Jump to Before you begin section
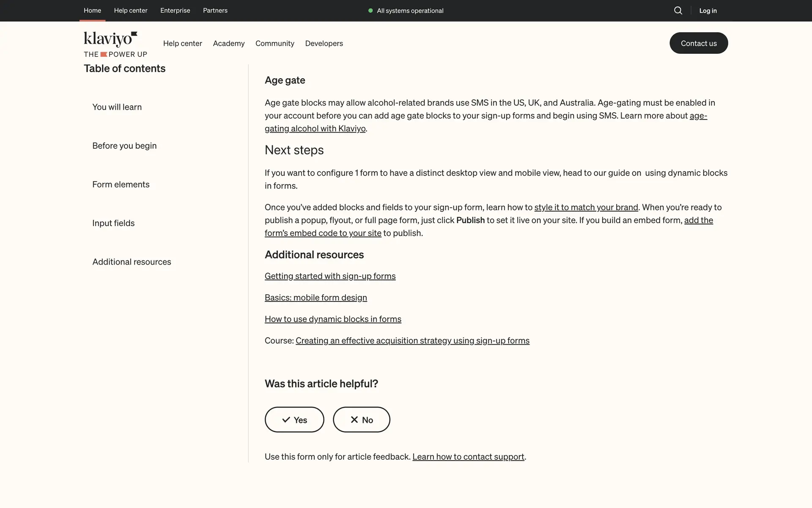This screenshot has height=508, width=812. (x=124, y=146)
